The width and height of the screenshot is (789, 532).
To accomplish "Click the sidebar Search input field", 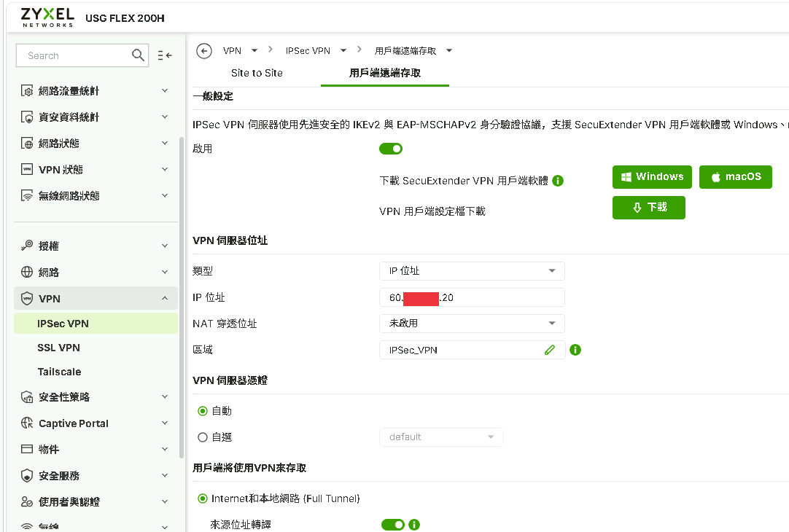I will 82,55.
